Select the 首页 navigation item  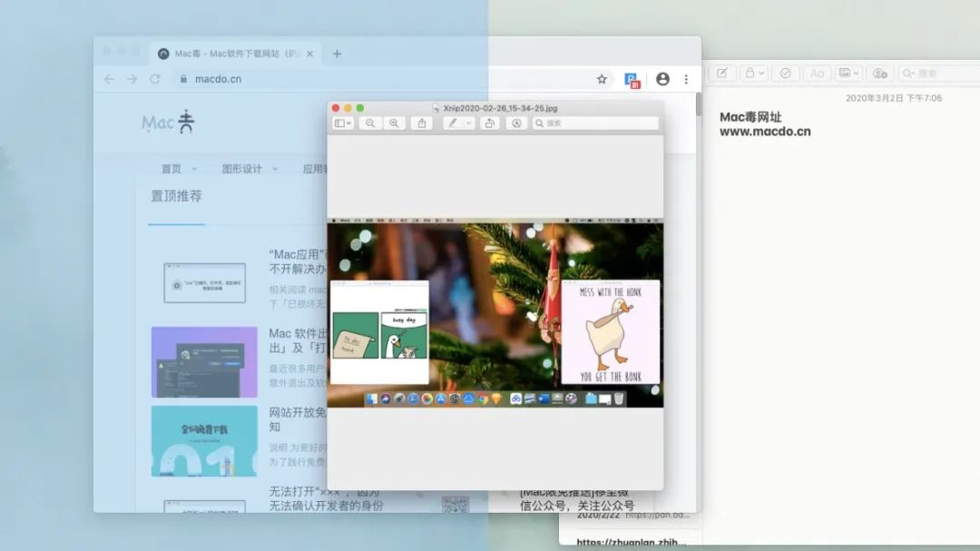pyautogui.click(x=171, y=169)
